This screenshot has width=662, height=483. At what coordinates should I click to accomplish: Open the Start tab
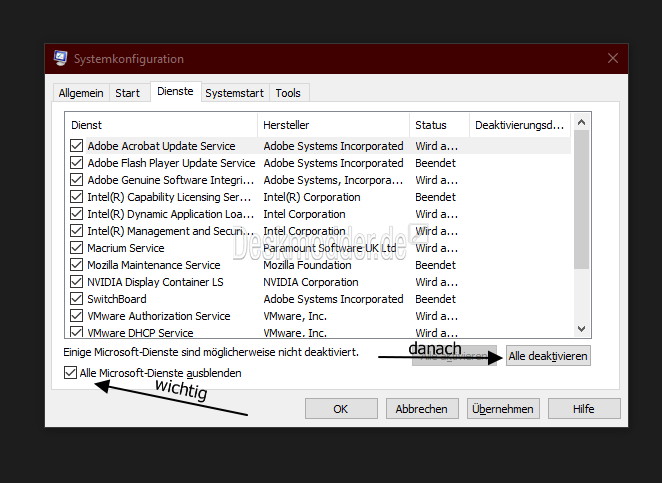tap(128, 93)
